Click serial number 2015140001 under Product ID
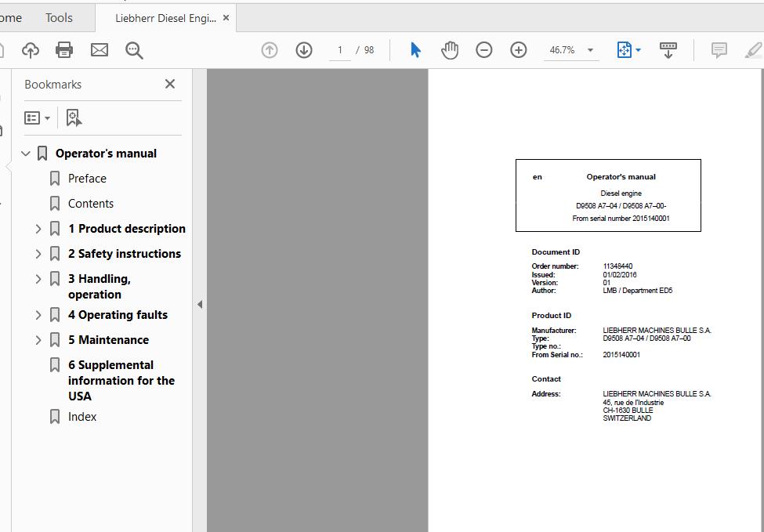The width and height of the screenshot is (764, 532). point(621,355)
